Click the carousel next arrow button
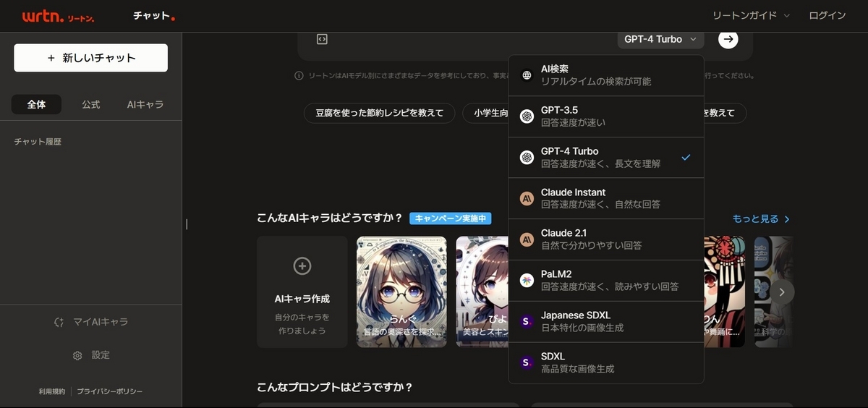868x408 pixels. pyautogui.click(x=781, y=292)
